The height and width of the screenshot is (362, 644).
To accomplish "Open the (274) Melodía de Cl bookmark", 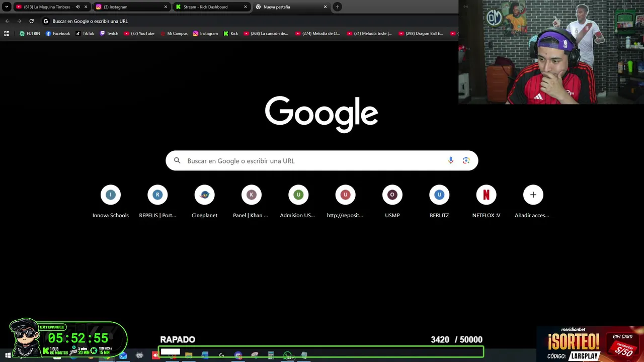I will click(318, 34).
